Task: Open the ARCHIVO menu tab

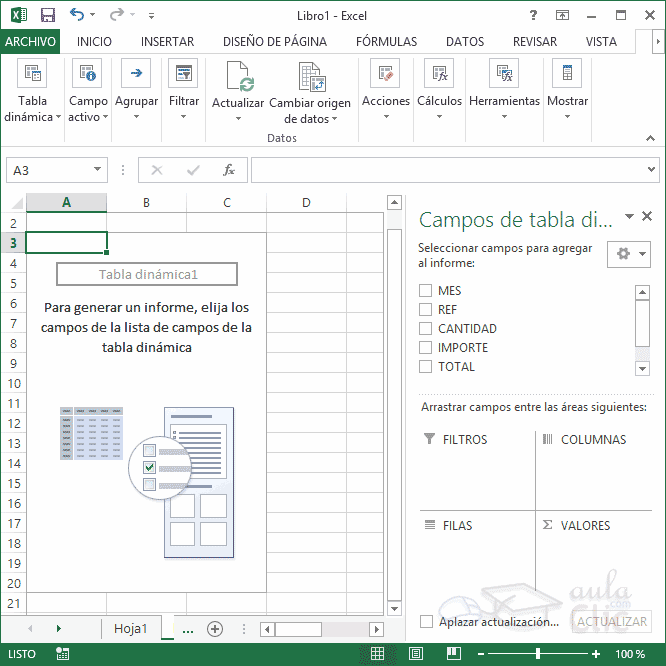Action: pos(30,42)
